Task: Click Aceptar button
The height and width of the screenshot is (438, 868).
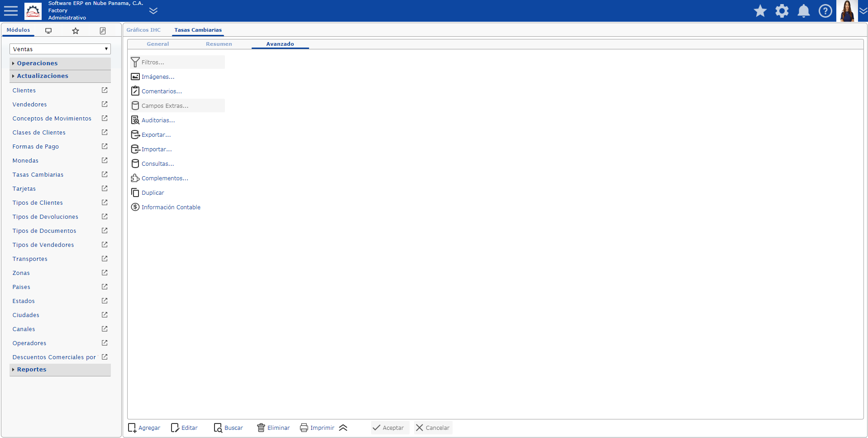Action: pyautogui.click(x=390, y=428)
